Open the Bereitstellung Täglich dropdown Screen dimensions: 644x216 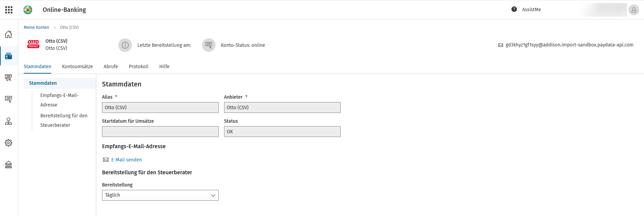pyautogui.click(x=160, y=195)
